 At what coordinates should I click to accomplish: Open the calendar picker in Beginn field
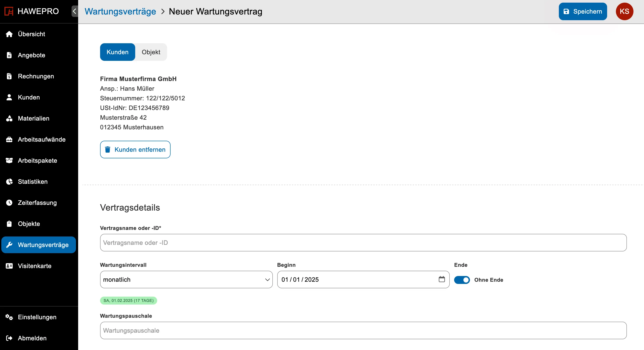[x=442, y=279]
